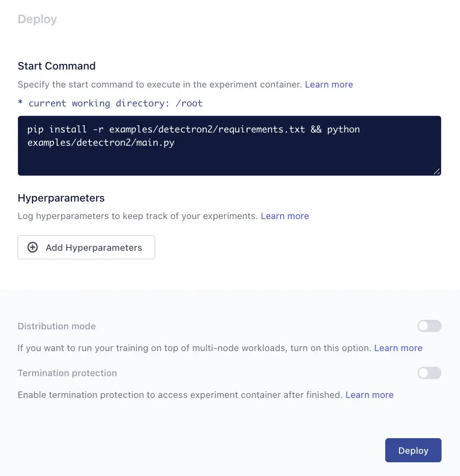Click the Distribution mode label
460x476 pixels.
56,326
